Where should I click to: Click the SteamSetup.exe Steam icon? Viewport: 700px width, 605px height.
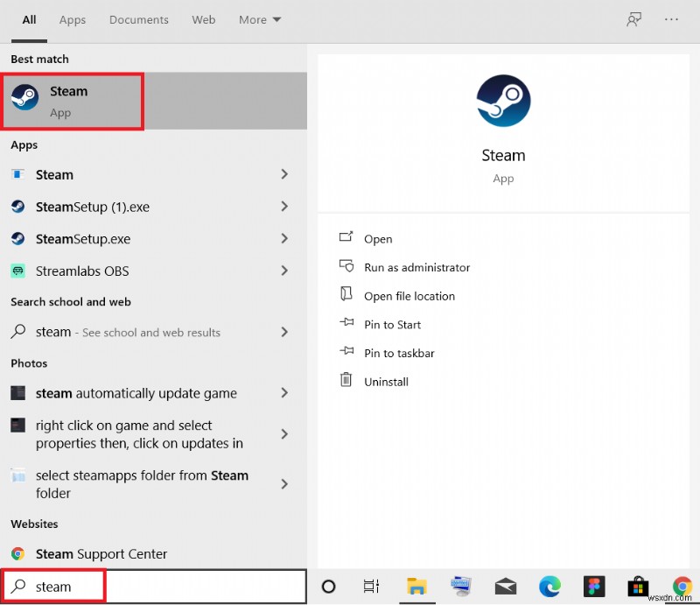pyautogui.click(x=17, y=239)
